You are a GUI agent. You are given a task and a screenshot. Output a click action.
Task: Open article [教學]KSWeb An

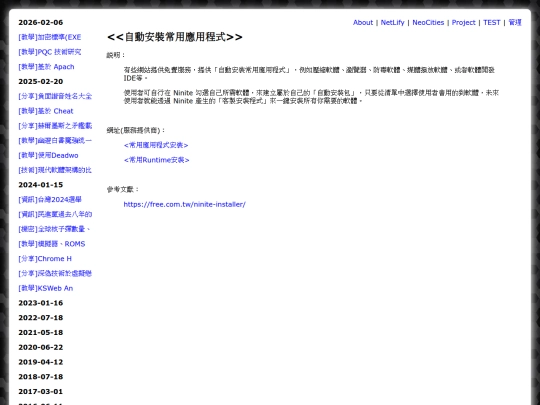coord(46,288)
